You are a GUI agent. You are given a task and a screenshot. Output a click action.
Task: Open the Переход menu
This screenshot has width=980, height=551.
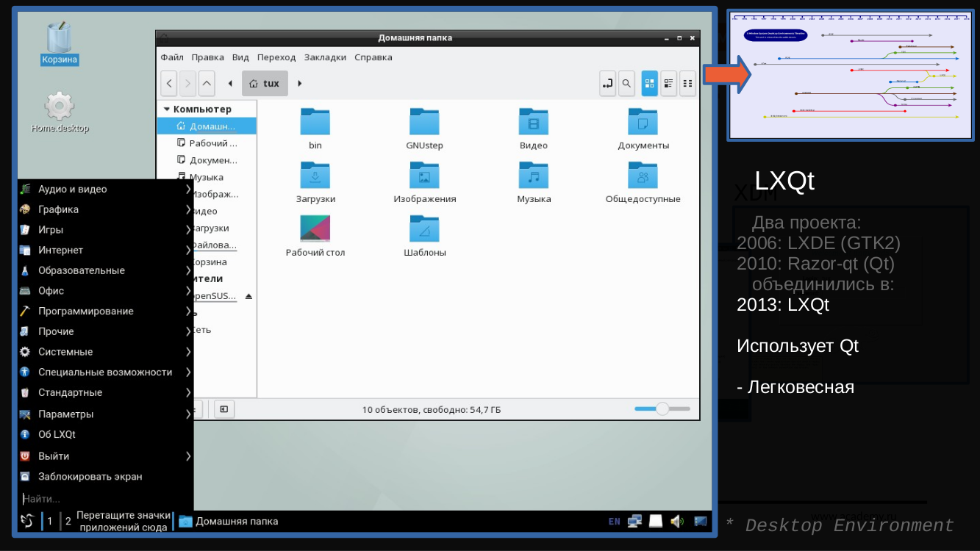[276, 57]
